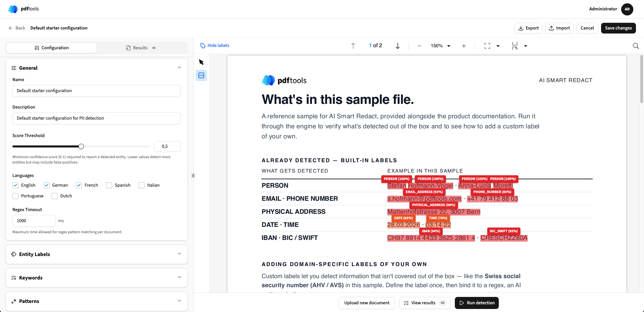The height and width of the screenshot is (312, 644).
Task: Enable the Italian language checkbox
Action: [142, 185]
